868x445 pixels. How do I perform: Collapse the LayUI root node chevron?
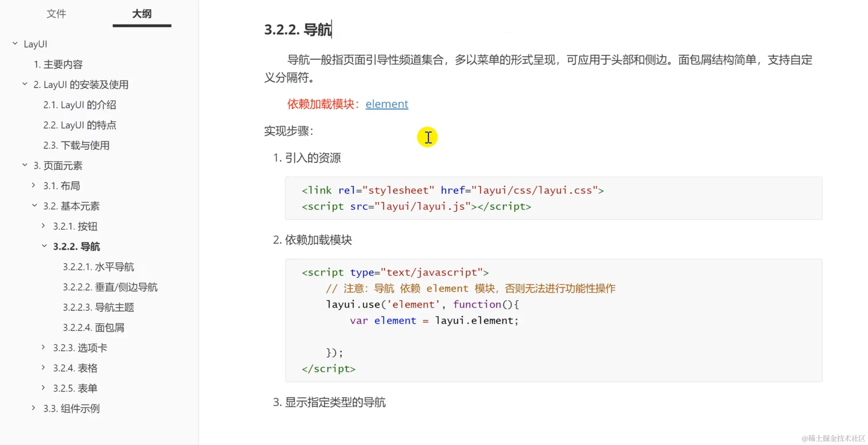[x=15, y=43]
